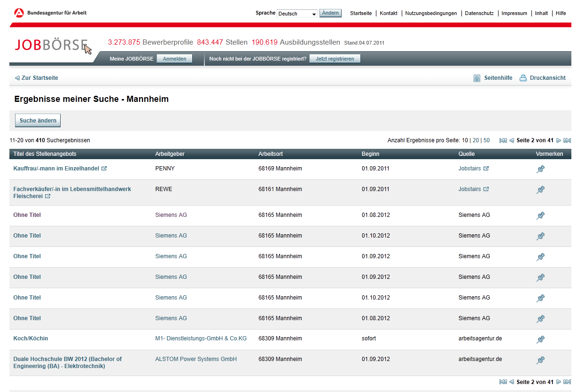Click Zur Startseite link

40,78
